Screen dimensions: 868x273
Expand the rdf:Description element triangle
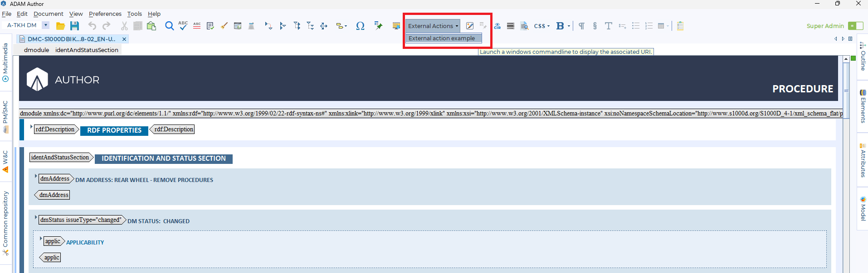pos(31,127)
